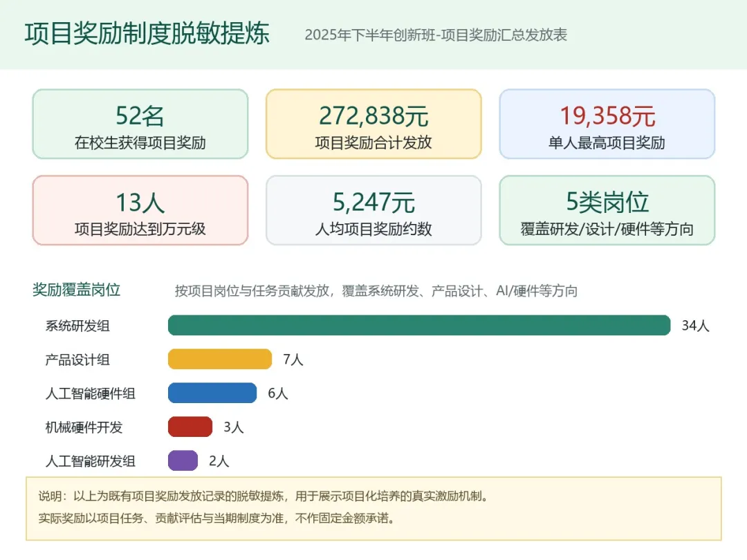The height and width of the screenshot is (560, 747).
Task: Click the red 机械硬件开发 bar
Action: tap(190, 427)
